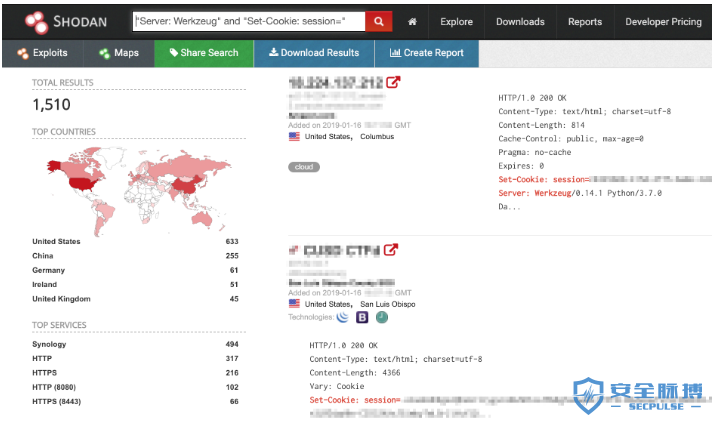Viewport: 722px width, 431px height.
Task: Click 'Cache-Control: public, max-age=0' text
Action: pyautogui.click(x=571, y=138)
